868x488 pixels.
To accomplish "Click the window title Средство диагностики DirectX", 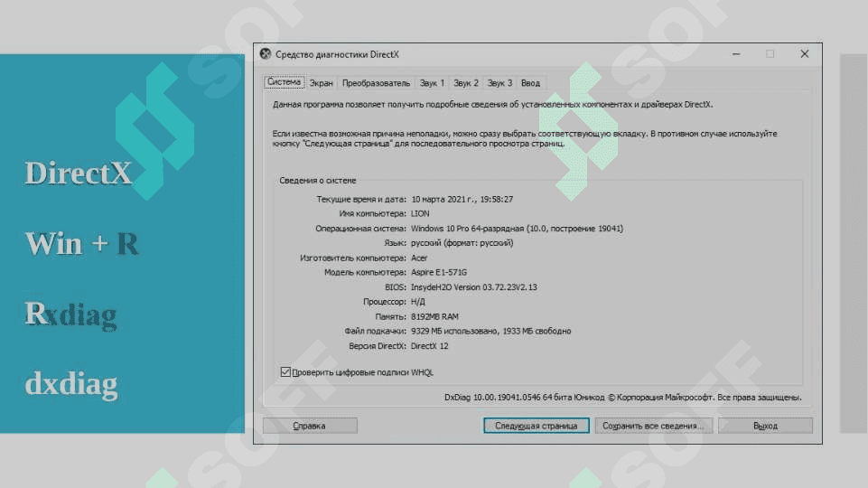I will pos(337,54).
